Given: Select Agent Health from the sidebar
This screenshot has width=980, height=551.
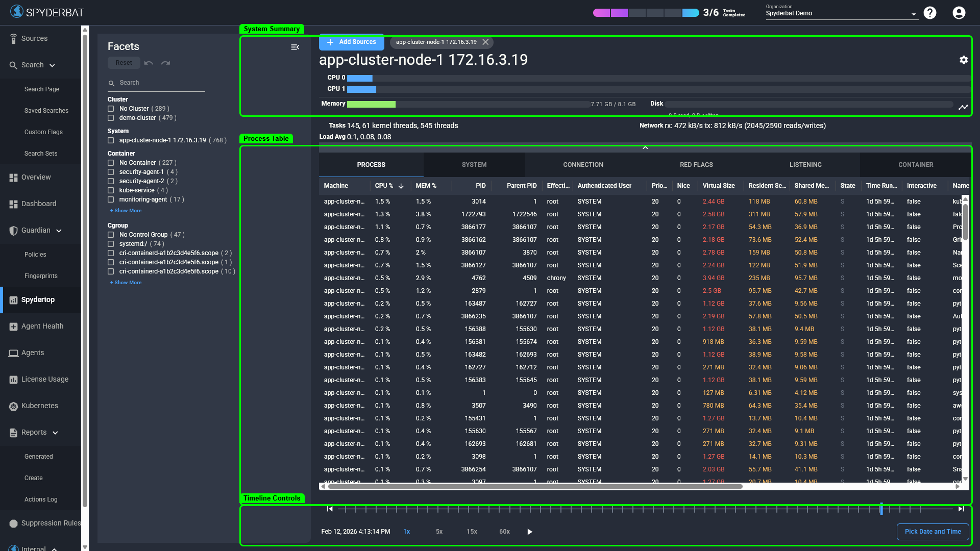Looking at the screenshot, I should (x=42, y=326).
